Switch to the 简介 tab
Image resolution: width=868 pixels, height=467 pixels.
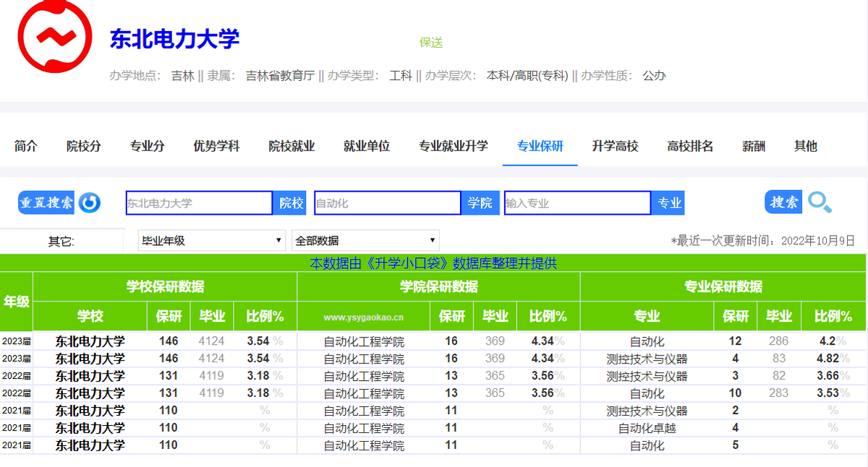click(x=26, y=146)
